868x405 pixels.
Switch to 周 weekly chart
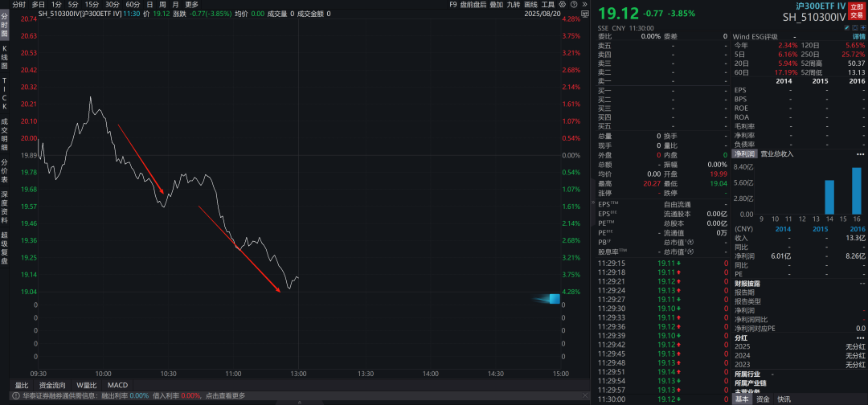tap(162, 4)
